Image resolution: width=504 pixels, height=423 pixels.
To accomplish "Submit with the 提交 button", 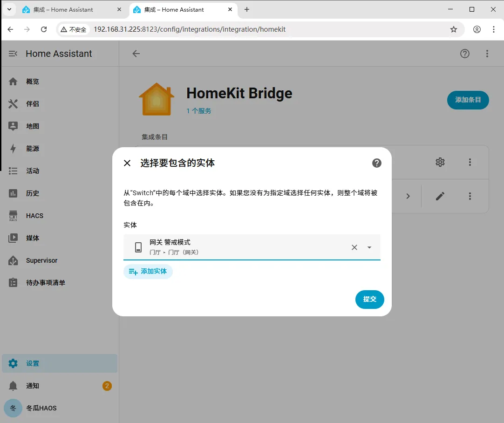I will click(369, 299).
